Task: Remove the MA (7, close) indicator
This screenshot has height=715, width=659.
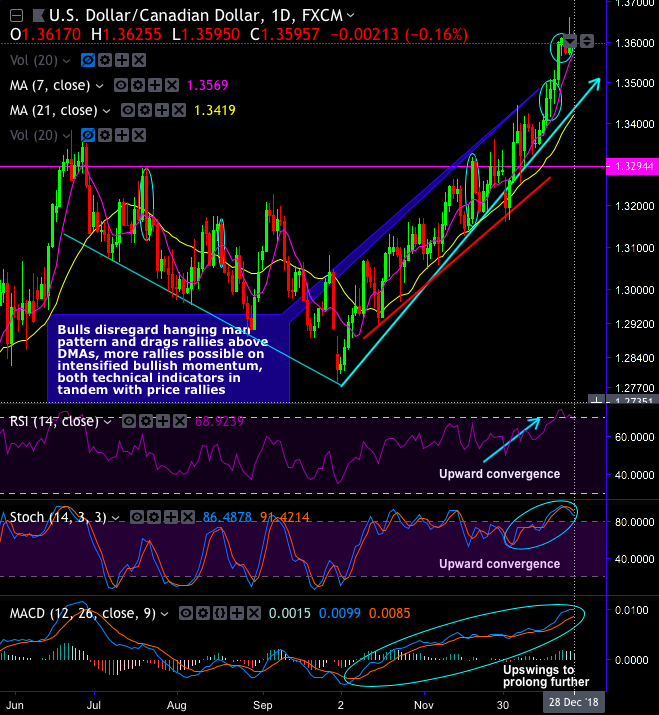Action: 172,85
